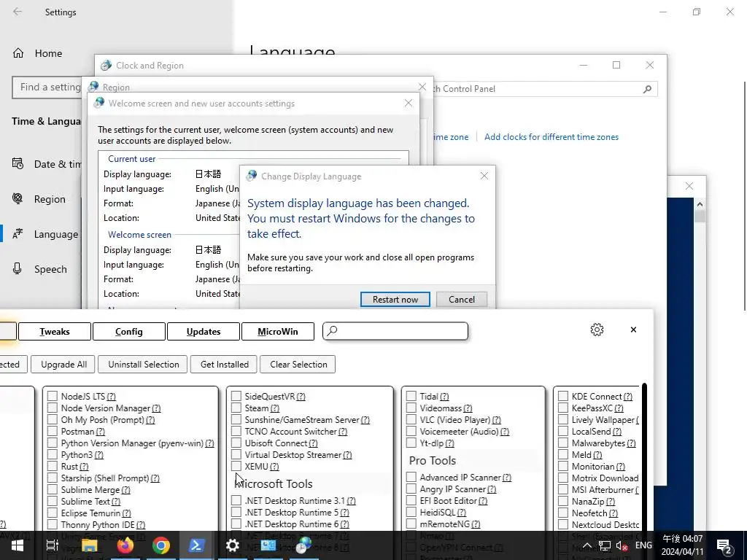Image resolution: width=747 pixels, height=560 pixels.
Task: Click Upgrade All button
Action: click(x=64, y=365)
